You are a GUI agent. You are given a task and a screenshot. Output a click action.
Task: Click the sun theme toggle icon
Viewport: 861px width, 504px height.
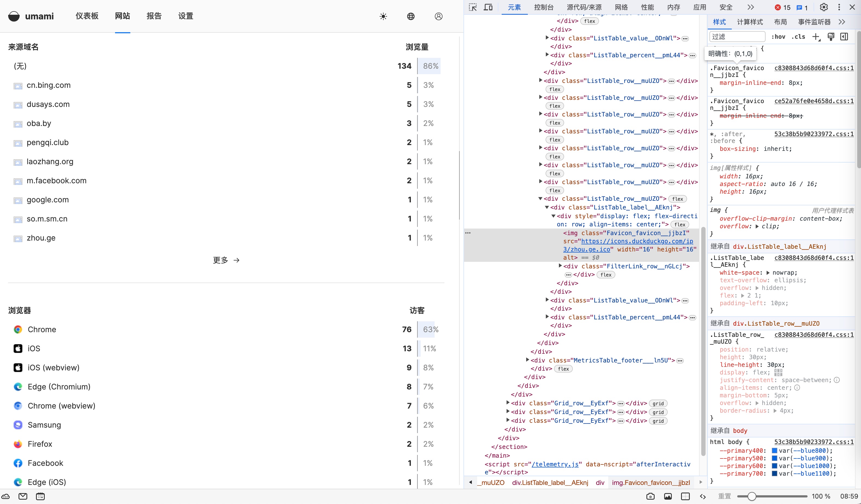[383, 16]
